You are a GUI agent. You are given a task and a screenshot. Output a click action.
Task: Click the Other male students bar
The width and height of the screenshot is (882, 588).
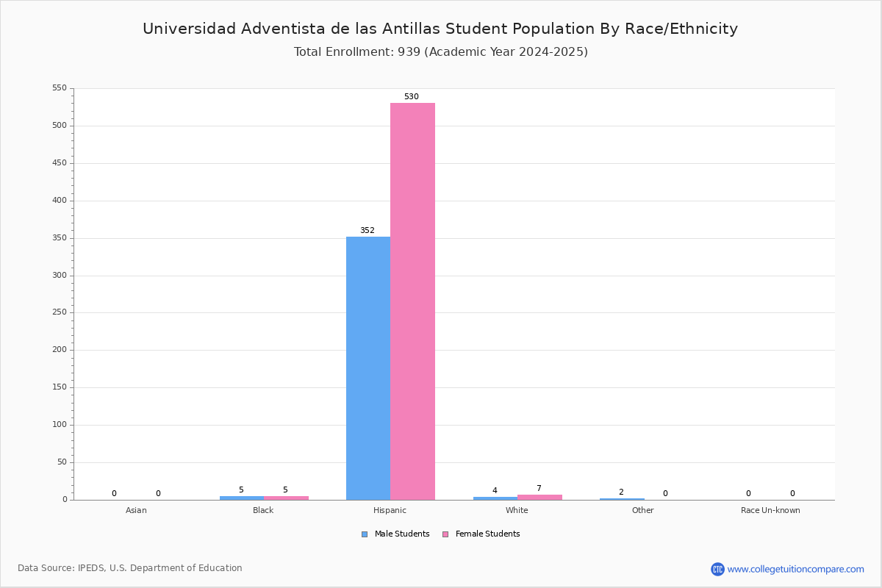622,499
